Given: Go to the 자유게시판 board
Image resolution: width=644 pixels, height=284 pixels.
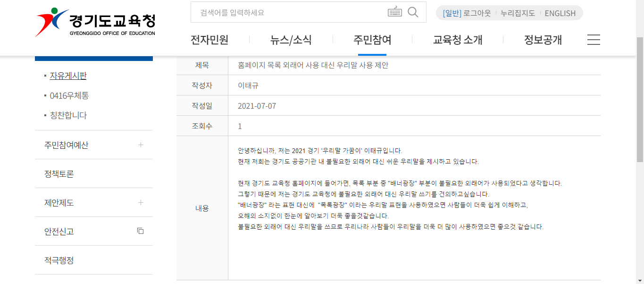Looking at the screenshot, I should coord(68,76).
